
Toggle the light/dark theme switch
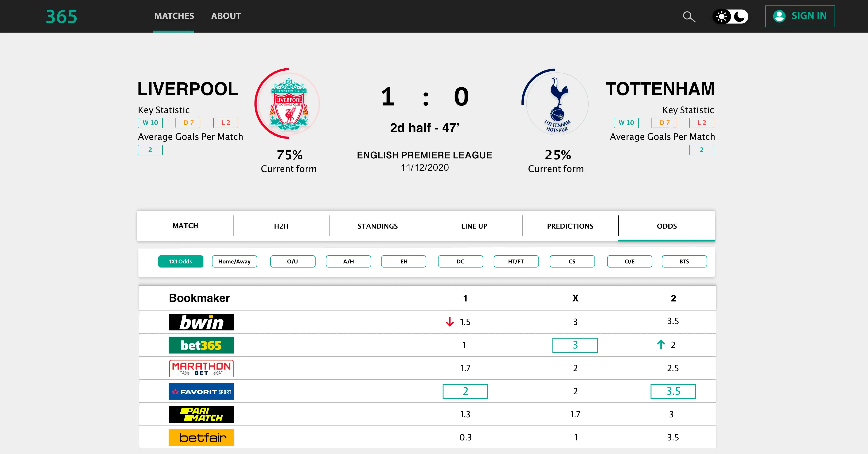coord(730,17)
